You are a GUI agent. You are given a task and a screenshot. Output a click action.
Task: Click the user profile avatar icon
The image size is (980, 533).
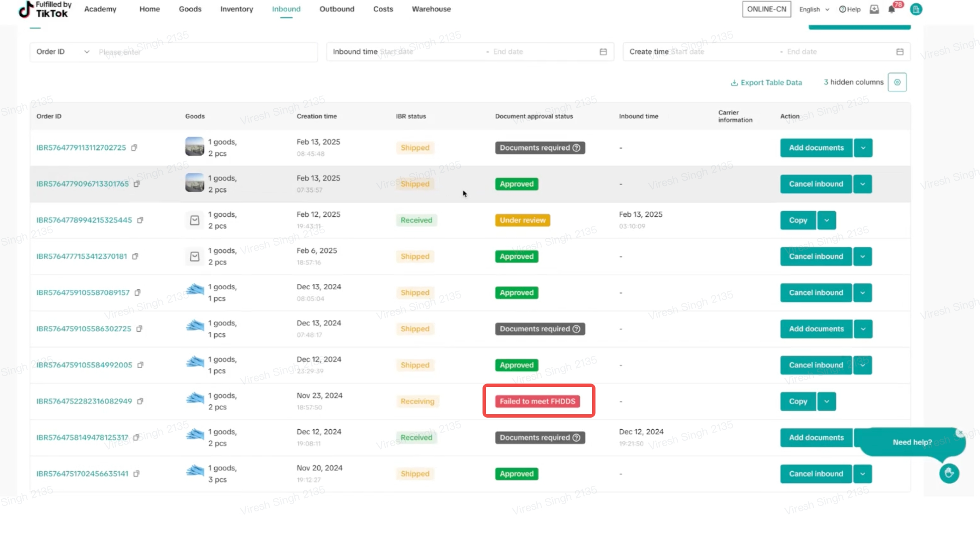click(916, 9)
